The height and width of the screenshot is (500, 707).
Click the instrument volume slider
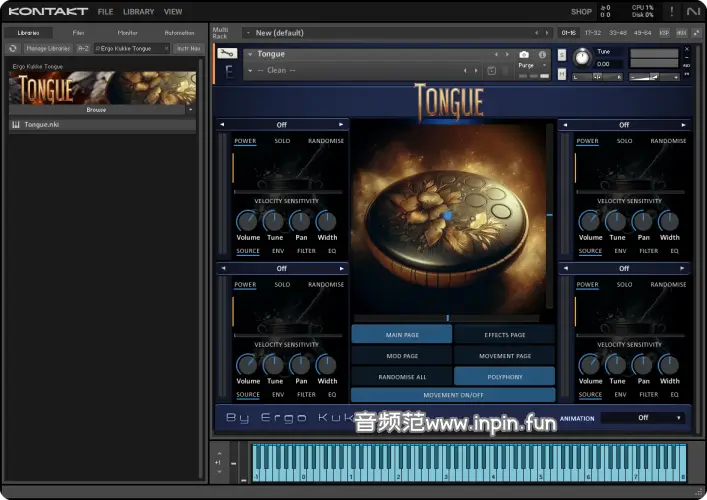pyautogui.click(x=654, y=77)
